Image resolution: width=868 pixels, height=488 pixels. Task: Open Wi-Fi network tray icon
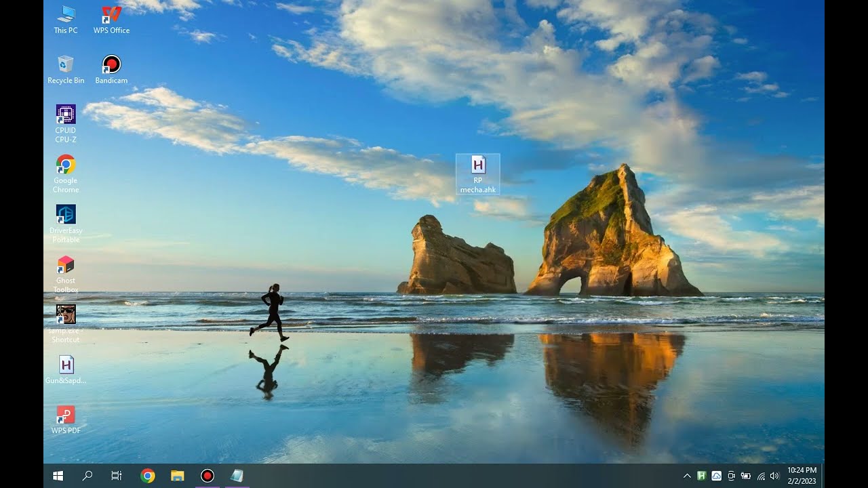coord(761,476)
